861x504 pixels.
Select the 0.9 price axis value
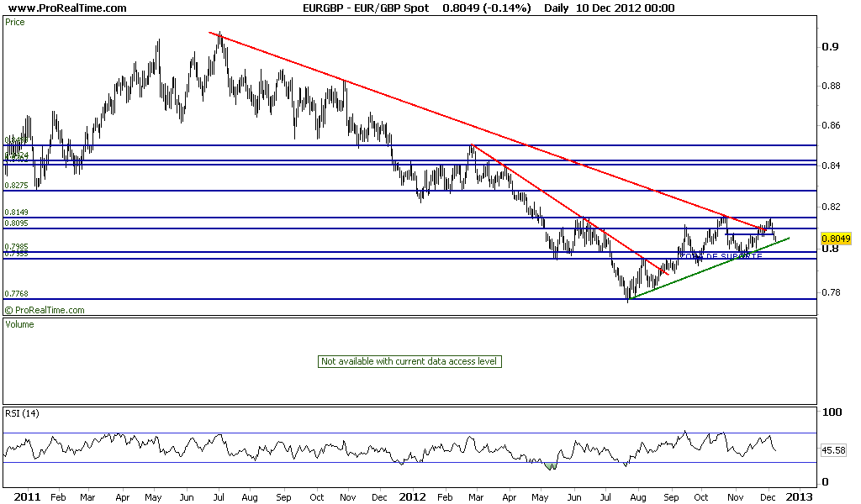[x=830, y=46]
